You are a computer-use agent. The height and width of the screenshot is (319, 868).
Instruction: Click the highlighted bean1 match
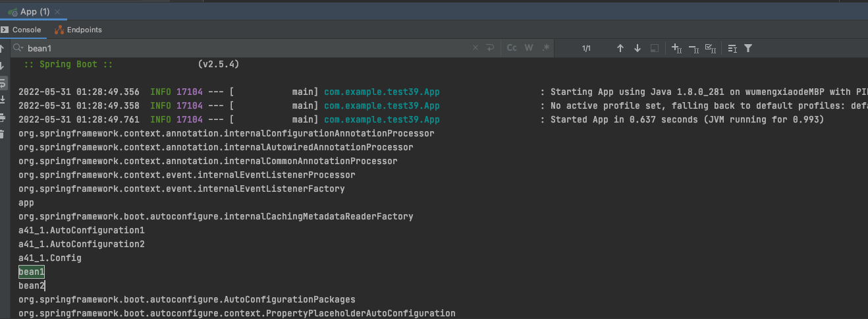(32, 272)
